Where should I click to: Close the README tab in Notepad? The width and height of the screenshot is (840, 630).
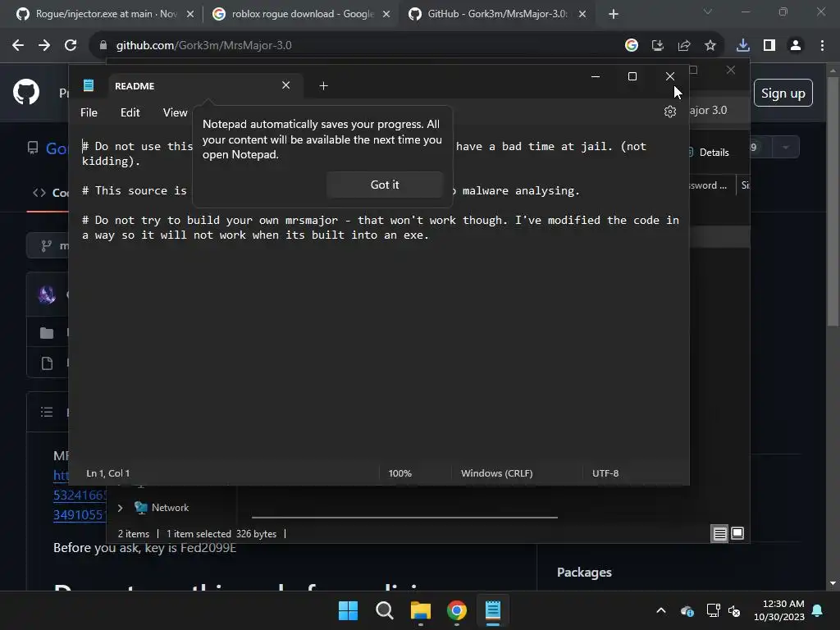286,85
